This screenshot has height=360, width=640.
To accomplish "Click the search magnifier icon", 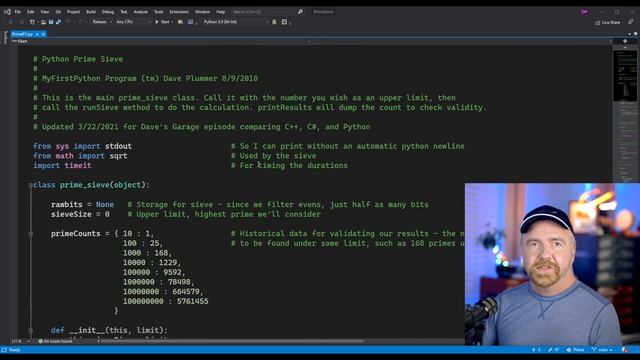I will (x=300, y=12).
